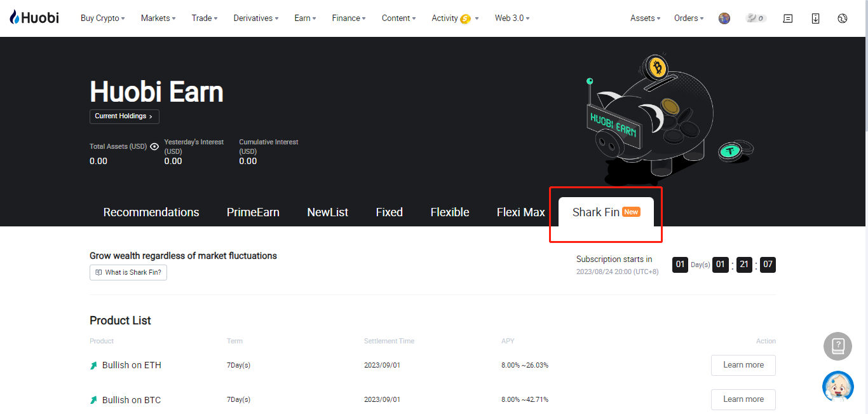
Task: Select the Flexi Max tab
Action: pyautogui.click(x=520, y=212)
